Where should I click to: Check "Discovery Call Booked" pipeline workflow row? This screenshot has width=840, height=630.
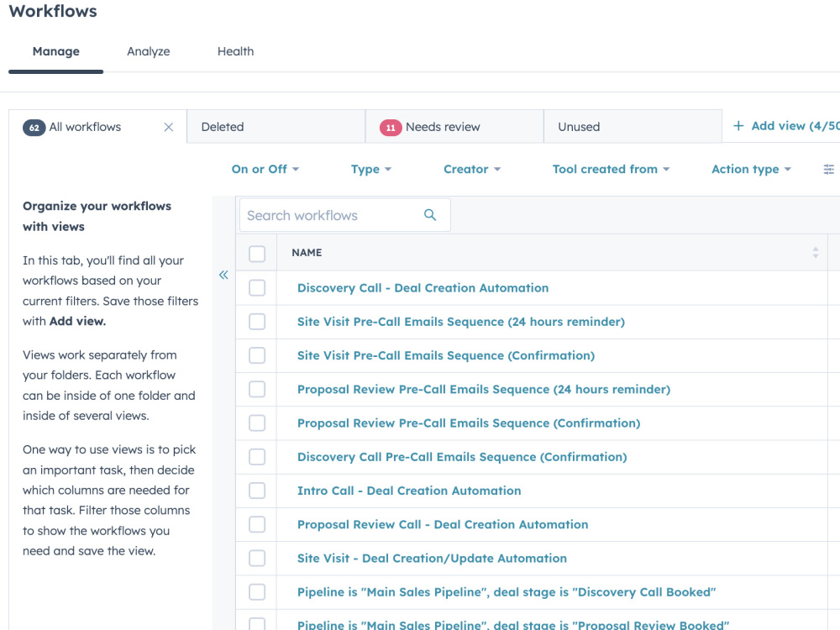point(257,591)
